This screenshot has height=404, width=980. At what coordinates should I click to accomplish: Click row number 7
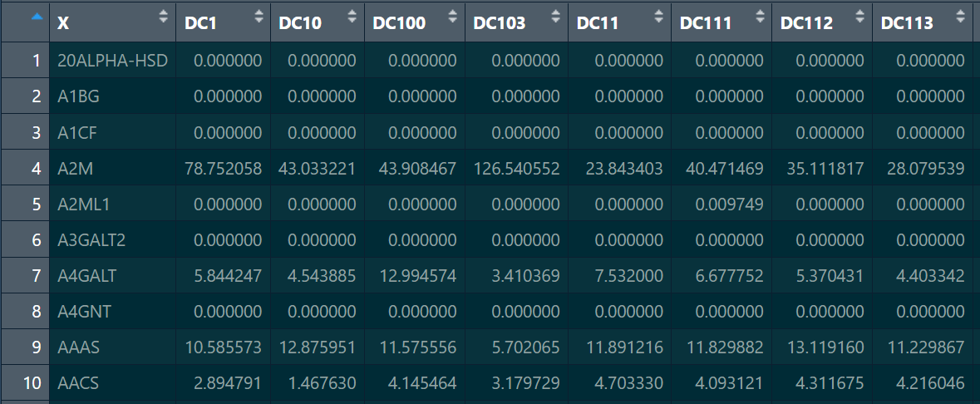(x=37, y=276)
